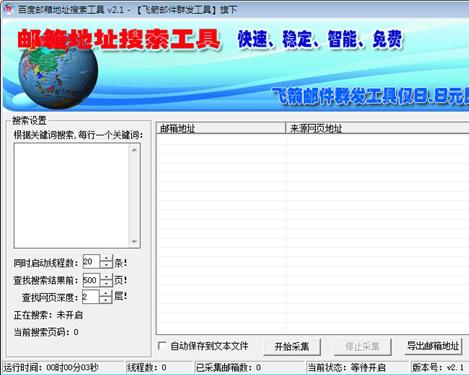Click the thread count field showing 20
The width and height of the screenshot is (469, 375).
[91, 262]
